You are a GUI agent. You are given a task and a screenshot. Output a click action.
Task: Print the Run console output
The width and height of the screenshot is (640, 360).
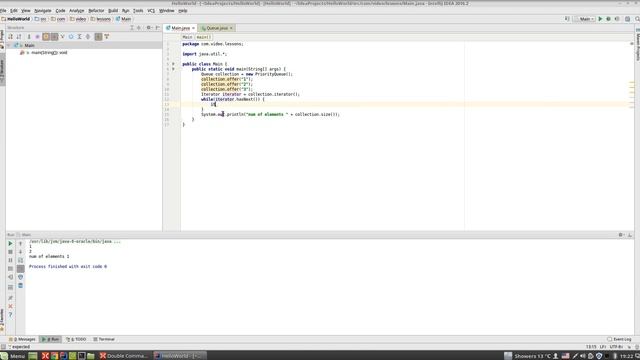tap(20, 277)
